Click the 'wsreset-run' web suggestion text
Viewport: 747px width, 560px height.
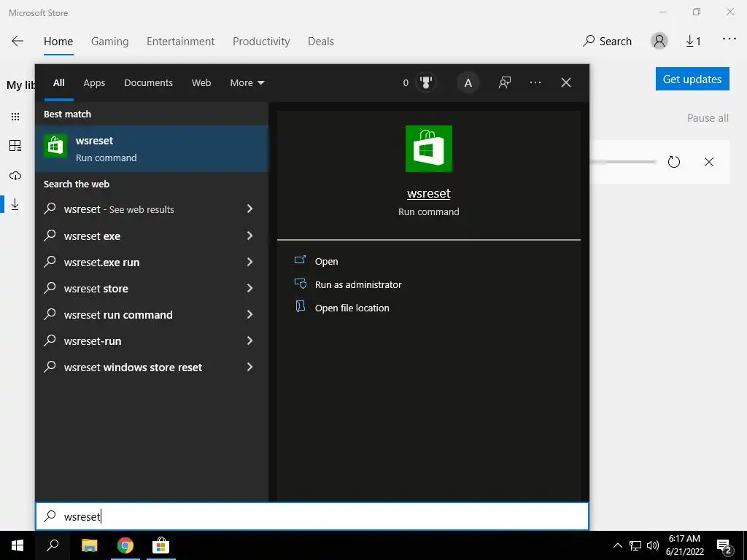(x=93, y=341)
